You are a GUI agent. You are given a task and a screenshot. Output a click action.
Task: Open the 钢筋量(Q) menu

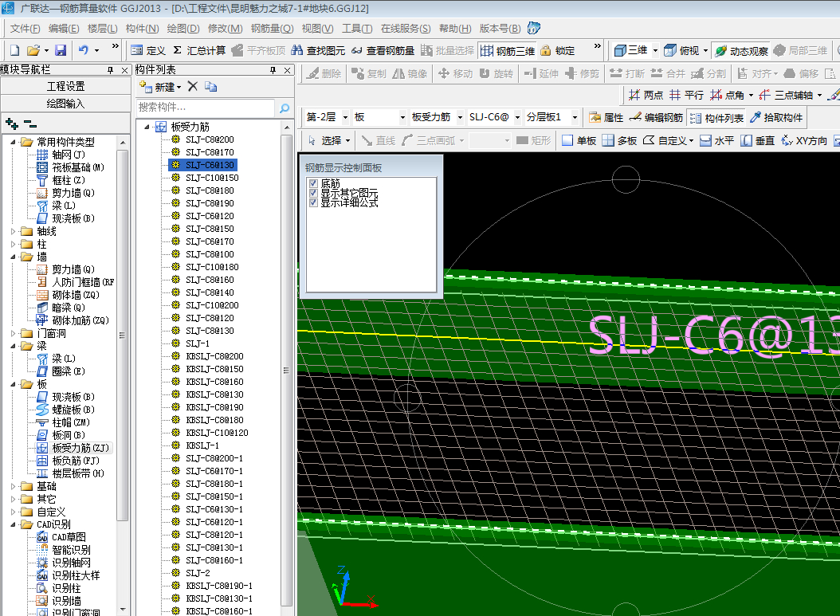click(x=272, y=29)
